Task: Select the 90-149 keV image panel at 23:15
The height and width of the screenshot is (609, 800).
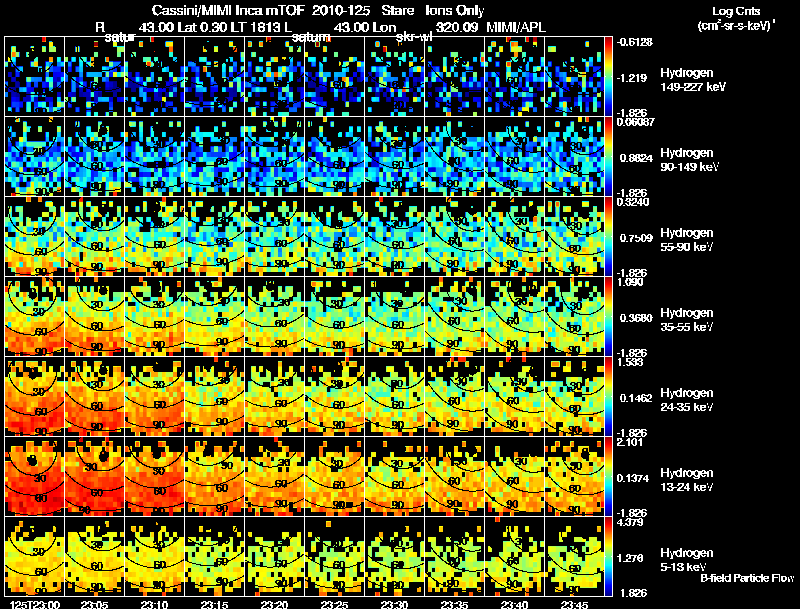Action: coord(215,157)
